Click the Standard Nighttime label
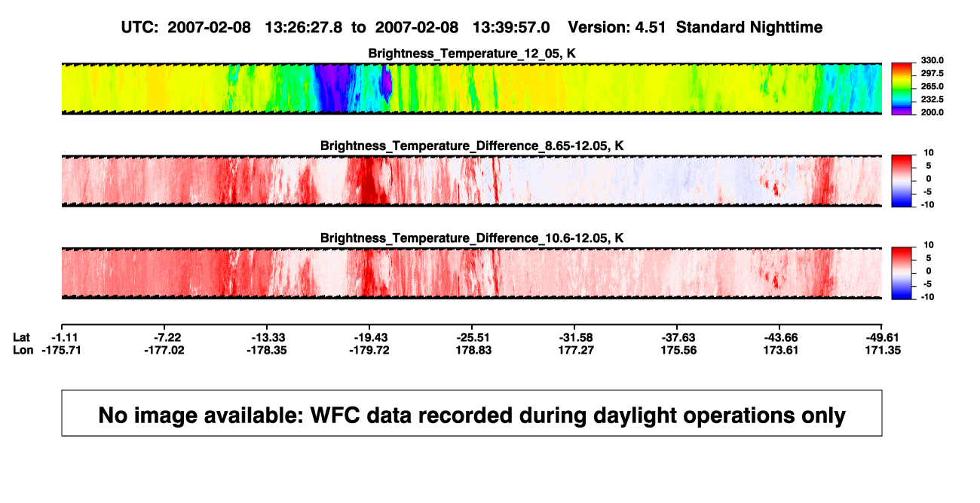This screenshot has height=503, width=980. pos(749,28)
